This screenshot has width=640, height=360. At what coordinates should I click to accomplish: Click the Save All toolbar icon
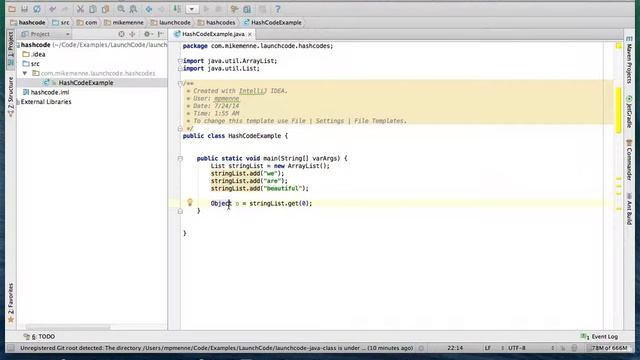(x=24, y=9)
